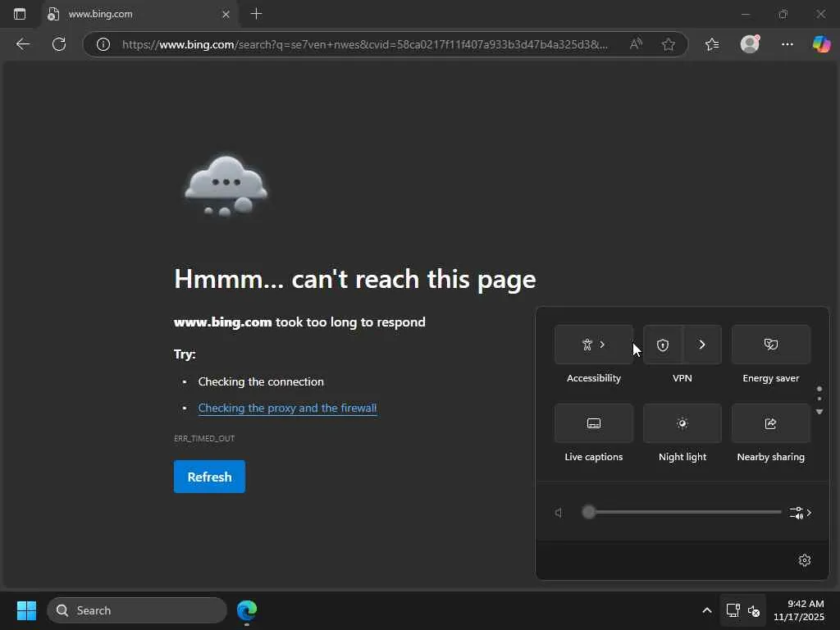Open the Windows Start menu
Image resolution: width=840 pixels, height=630 pixels.
pyautogui.click(x=26, y=610)
